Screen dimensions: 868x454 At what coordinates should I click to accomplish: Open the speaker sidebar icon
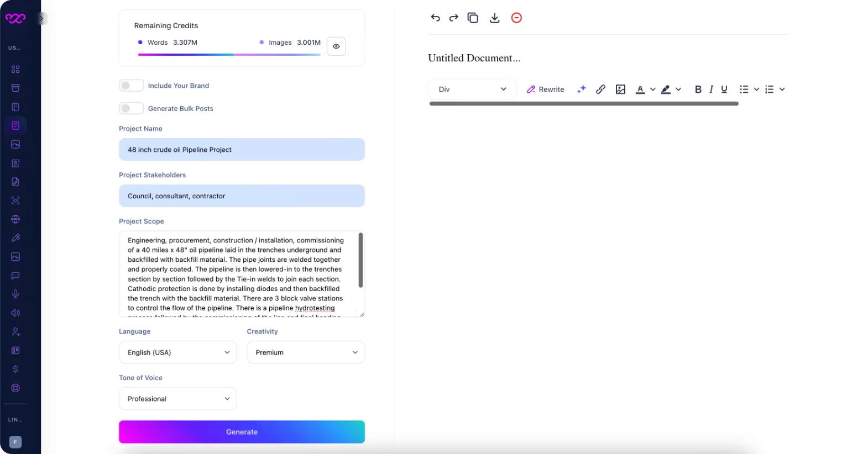coord(15,313)
